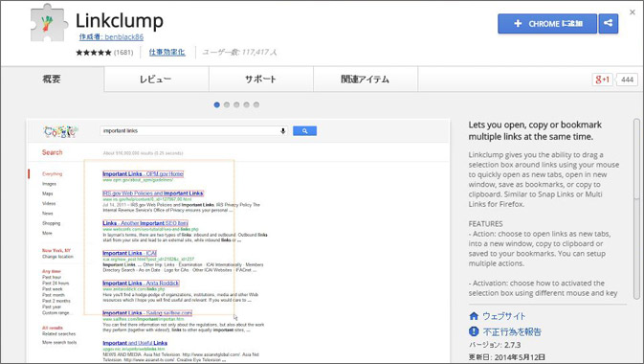This screenshot has width=644, height=364.
Task: Click the blue search button in the screenshot
Action: coord(304,131)
